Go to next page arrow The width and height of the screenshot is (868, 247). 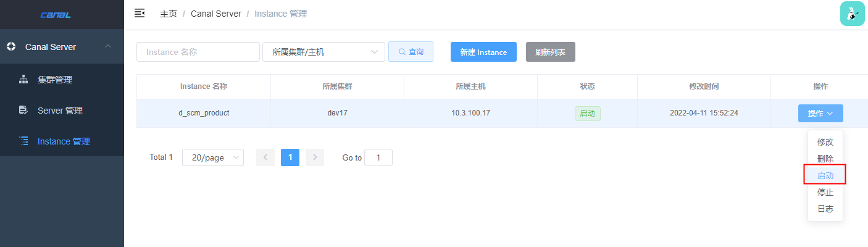(315, 157)
